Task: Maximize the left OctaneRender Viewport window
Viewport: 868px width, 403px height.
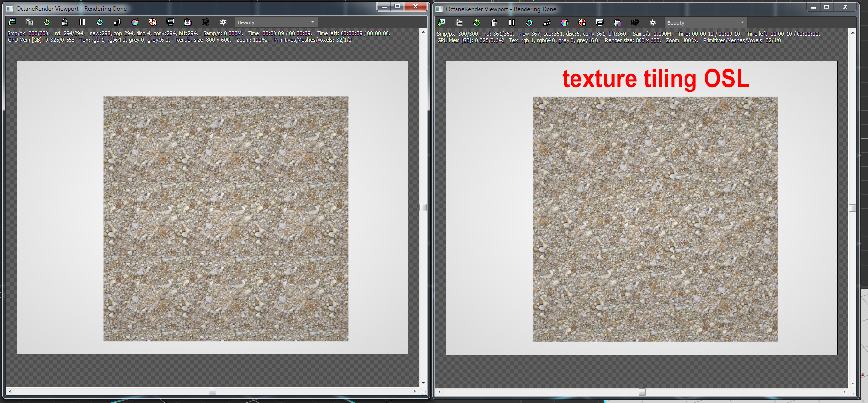Action: (x=397, y=6)
